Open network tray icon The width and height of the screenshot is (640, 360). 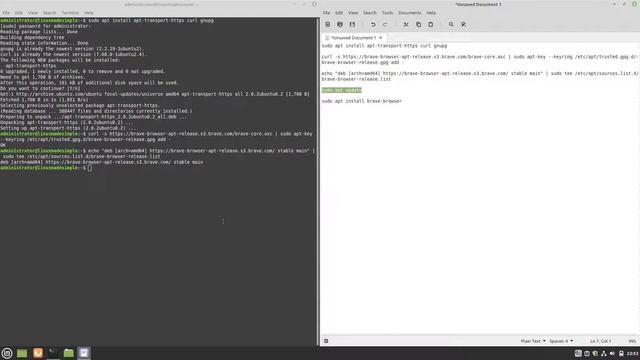pyautogui.click(x=604, y=353)
